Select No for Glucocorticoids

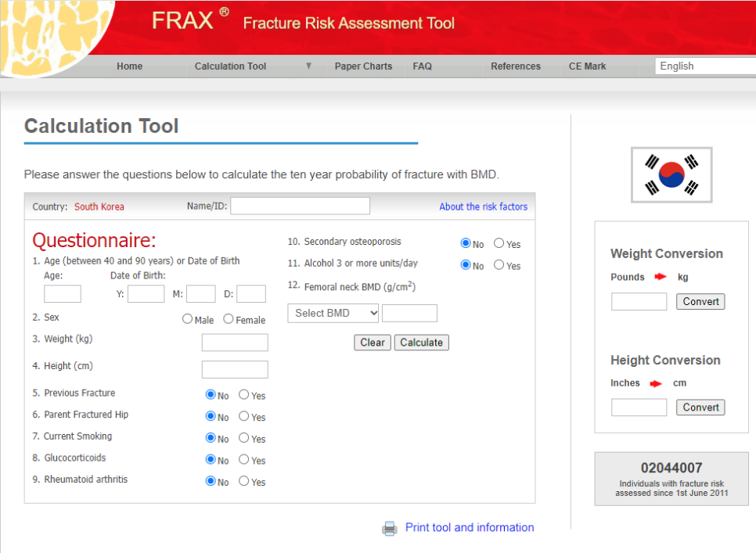click(x=211, y=459)
